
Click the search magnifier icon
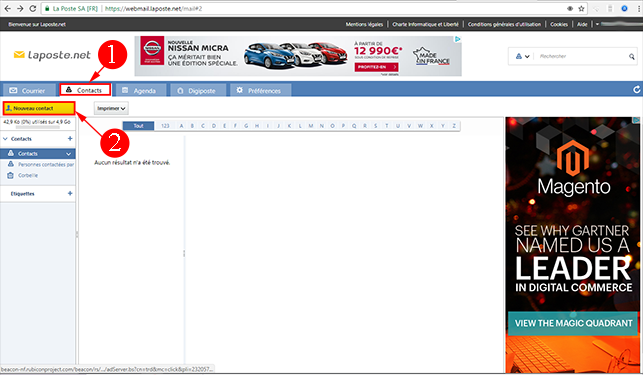point(632,56)
